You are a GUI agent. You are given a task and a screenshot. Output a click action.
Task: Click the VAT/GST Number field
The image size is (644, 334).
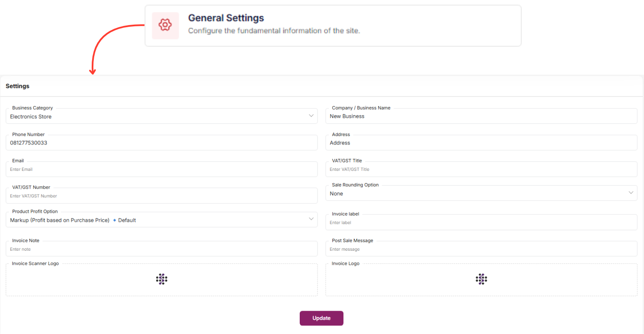(x=161, y=196)
